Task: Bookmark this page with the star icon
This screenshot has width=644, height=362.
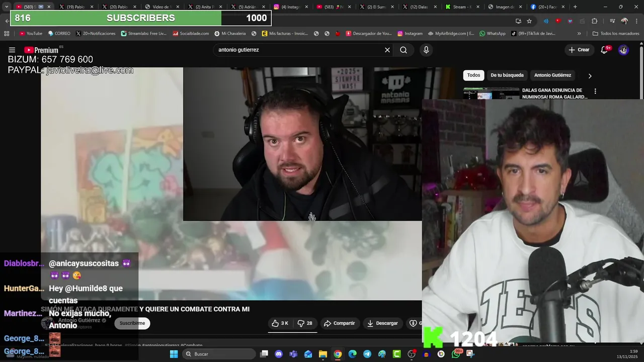Action: point(529,21)
